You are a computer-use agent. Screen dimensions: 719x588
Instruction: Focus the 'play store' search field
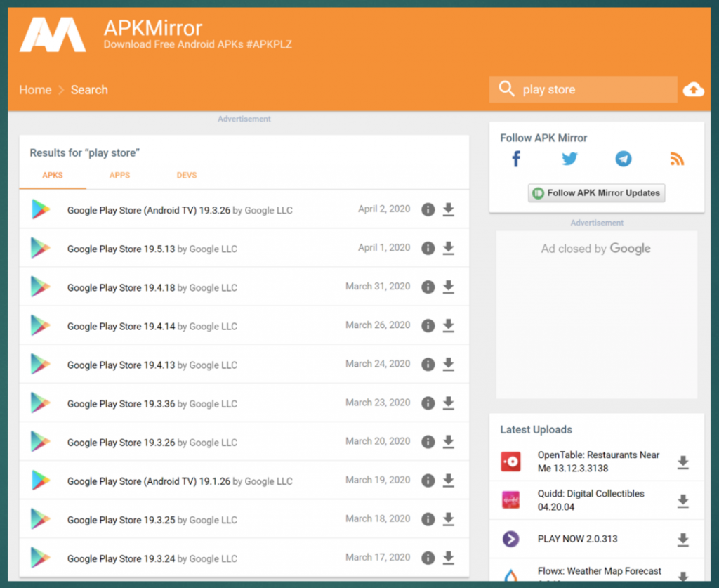pos(583,89)
